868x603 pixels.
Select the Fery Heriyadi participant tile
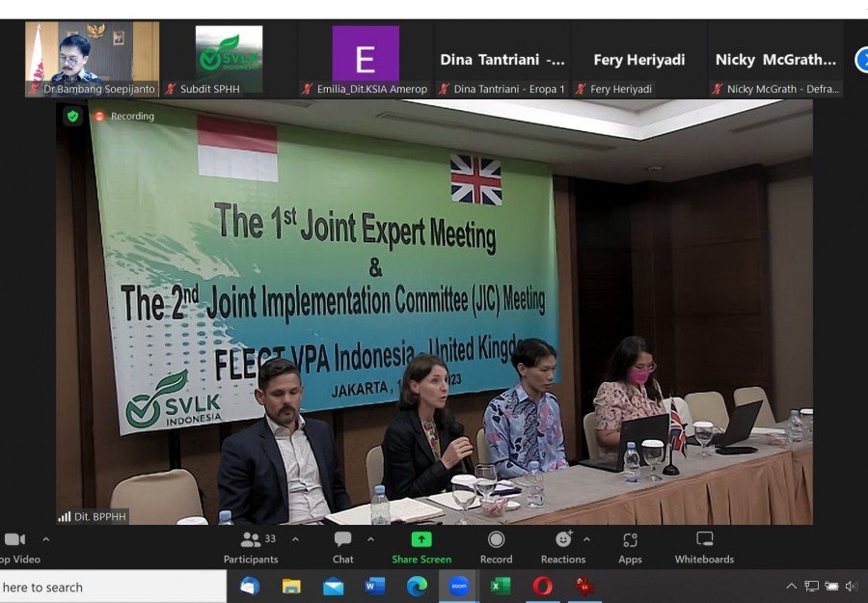[x=638, y=59]
